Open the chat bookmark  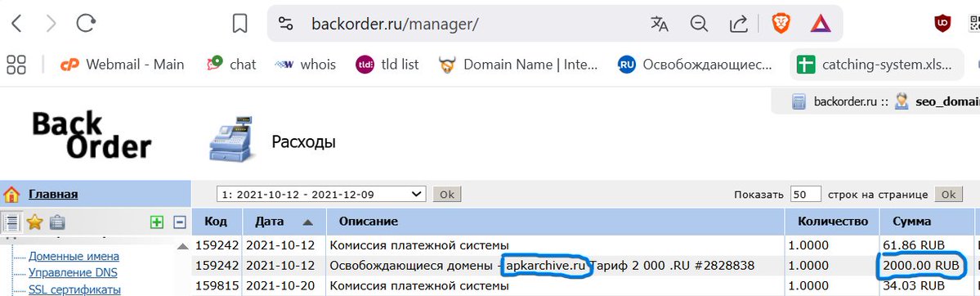[x=232, y=64]
